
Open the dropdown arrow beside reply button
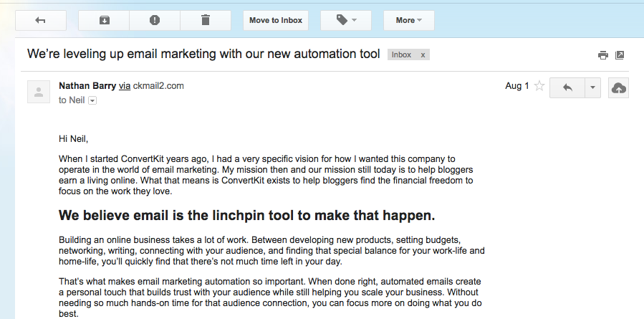coord(592,87)
